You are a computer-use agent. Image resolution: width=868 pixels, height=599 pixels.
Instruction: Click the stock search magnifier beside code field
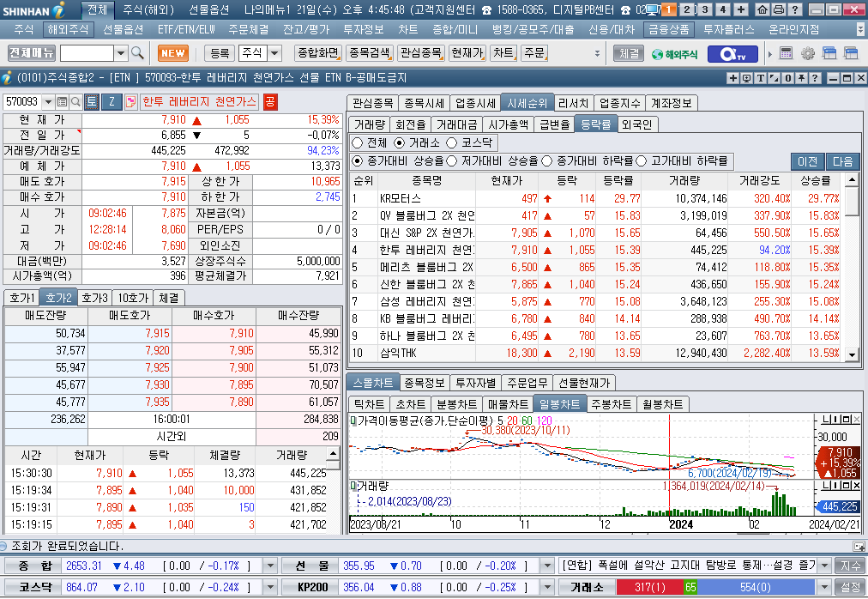pyautogui.click(x=75, y=102)
